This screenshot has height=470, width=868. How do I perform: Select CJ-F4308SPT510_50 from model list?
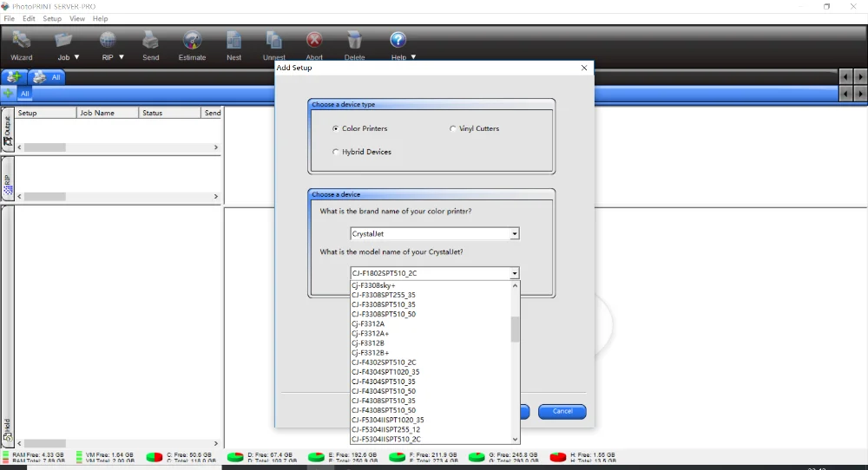[x=431, y=410]
